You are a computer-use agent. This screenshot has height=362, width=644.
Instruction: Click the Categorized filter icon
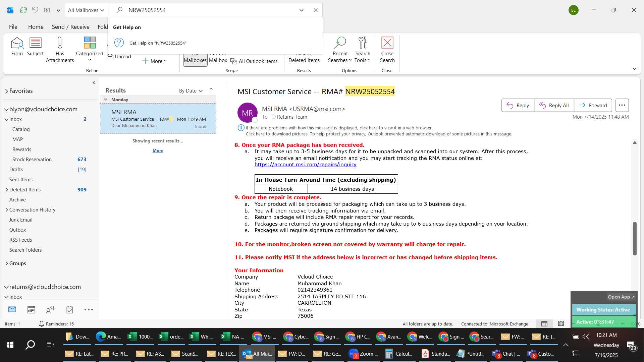pyautogui.click(x=90, y=49)
